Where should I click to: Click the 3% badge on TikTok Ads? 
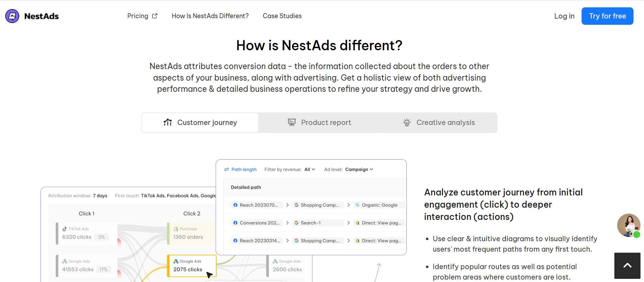[102, 237]
